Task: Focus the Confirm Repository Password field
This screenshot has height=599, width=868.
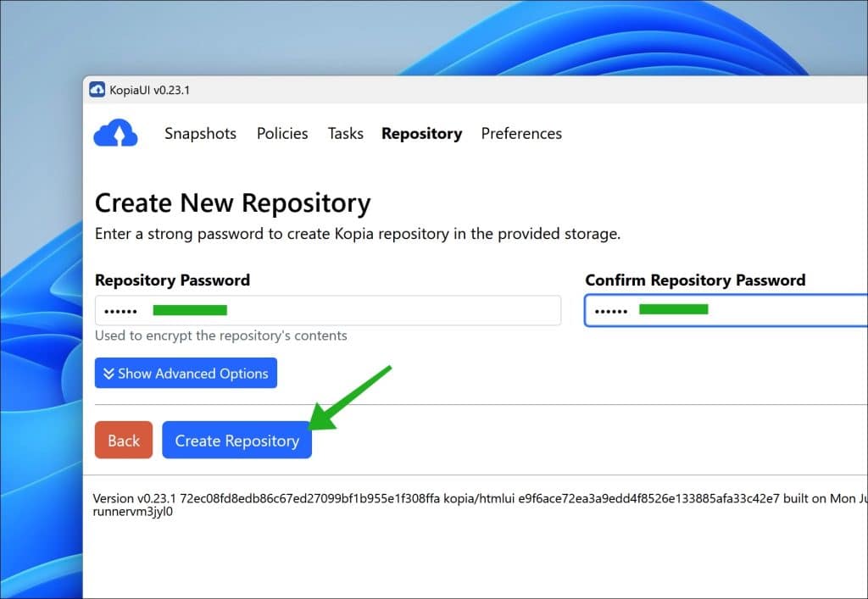Action: (726, 310)
